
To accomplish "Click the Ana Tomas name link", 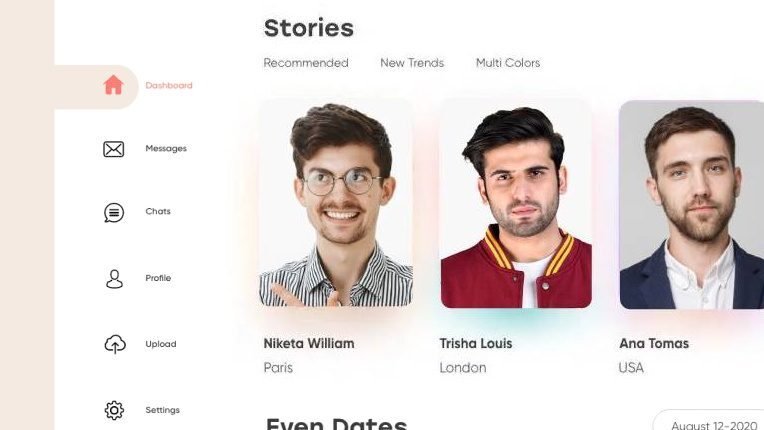I will (x=654, y=343).
